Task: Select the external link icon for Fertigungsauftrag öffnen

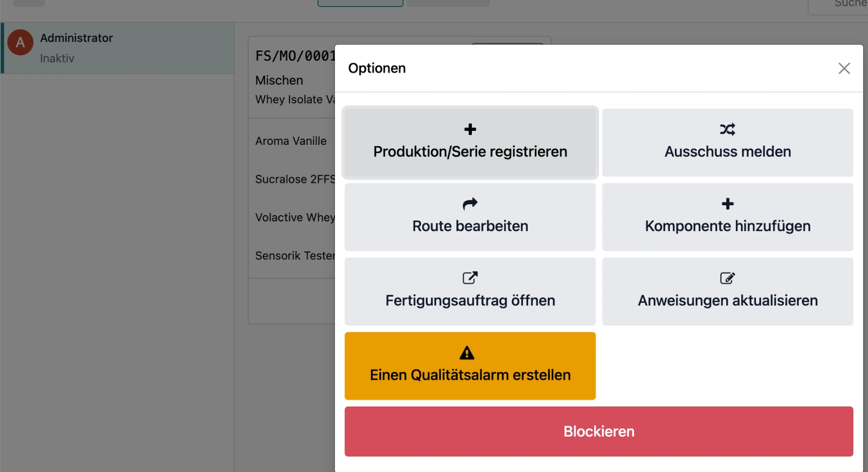Action: (469, 278)
